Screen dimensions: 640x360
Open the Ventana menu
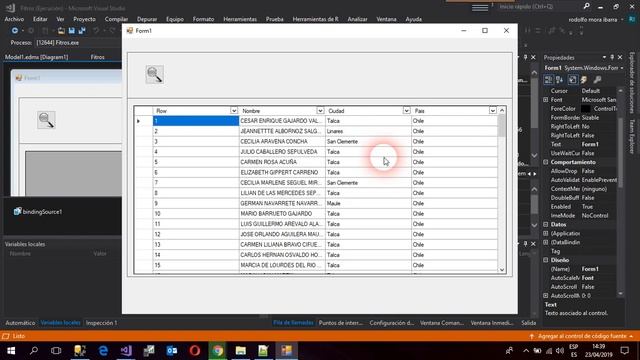tap(386, 19)
